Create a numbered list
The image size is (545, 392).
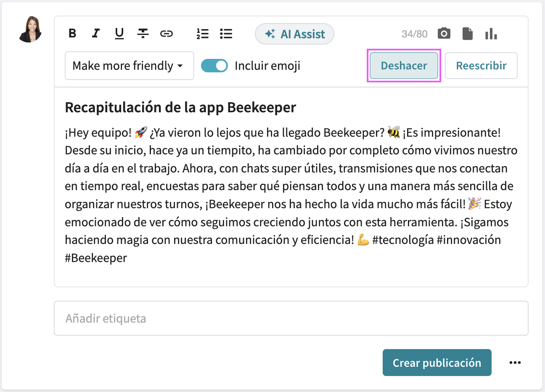pos(203,34)
